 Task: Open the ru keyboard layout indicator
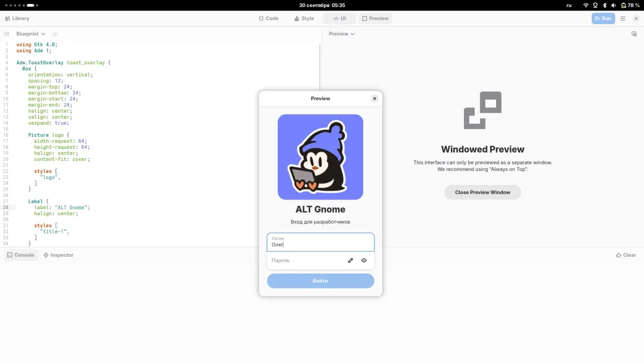pos(569,5)
